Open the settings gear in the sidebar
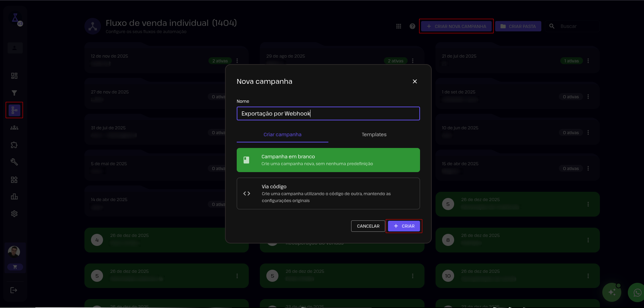The width and height of the screenshot is (644, 308). (14, 214)
